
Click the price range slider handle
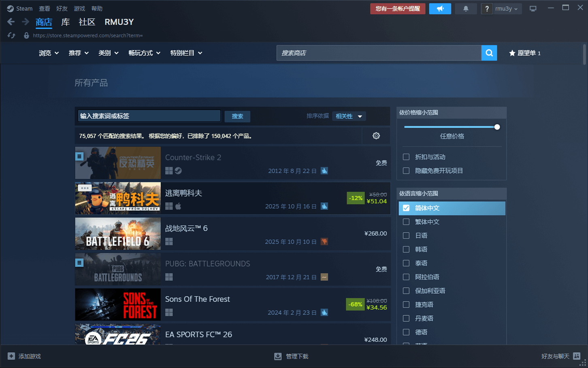[497, 127]
